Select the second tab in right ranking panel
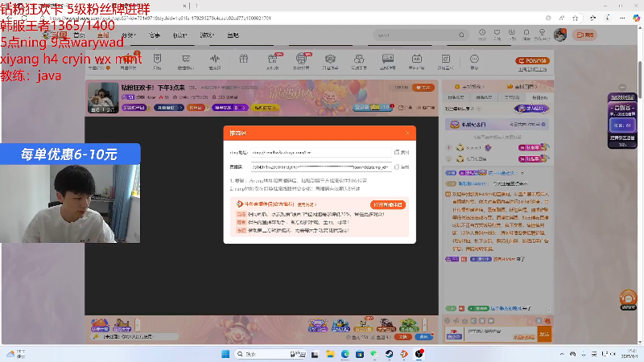 (484, 97)
